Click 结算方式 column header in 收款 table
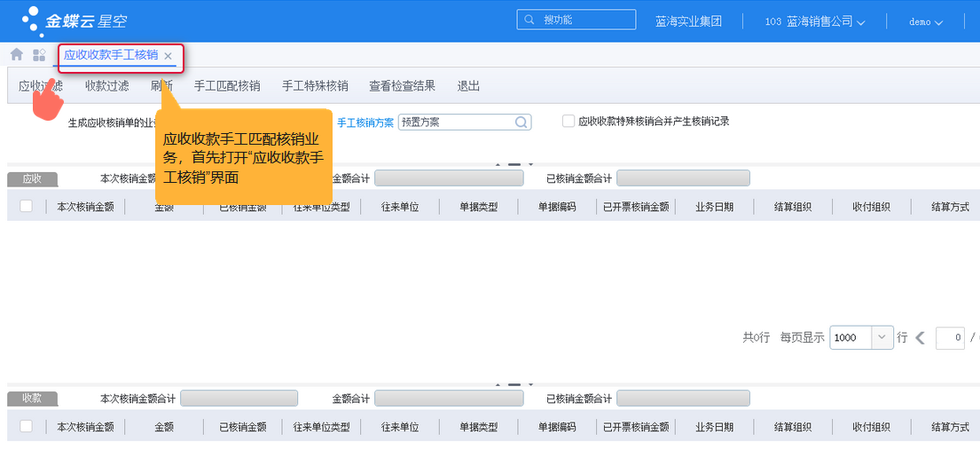The height and width of the screenshot is (466, 980). click(x=950, y=427)
